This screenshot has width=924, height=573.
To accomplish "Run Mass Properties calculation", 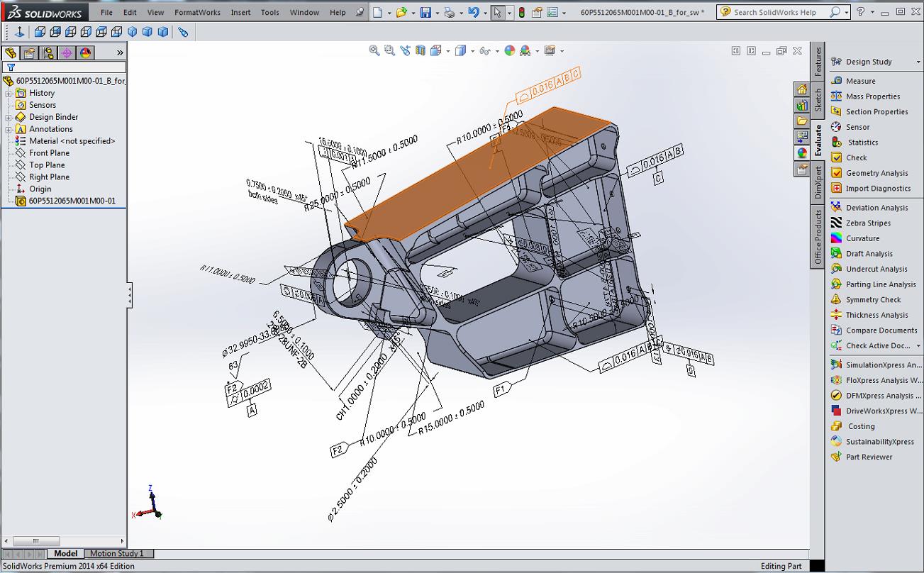I will [872, 96].
